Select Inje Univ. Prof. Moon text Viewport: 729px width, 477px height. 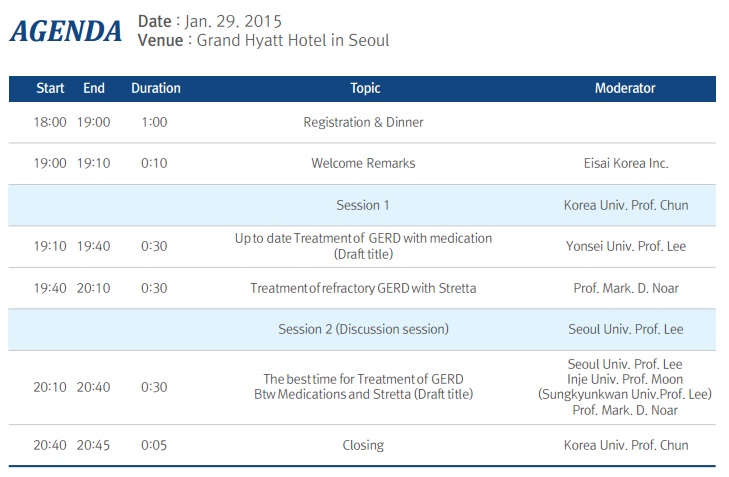pyautogui.click(x=625, y=379)
